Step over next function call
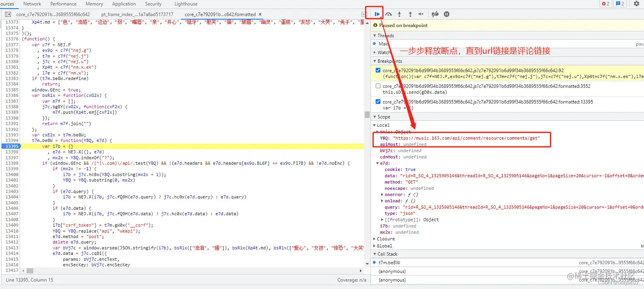 [x=388, y=14]
